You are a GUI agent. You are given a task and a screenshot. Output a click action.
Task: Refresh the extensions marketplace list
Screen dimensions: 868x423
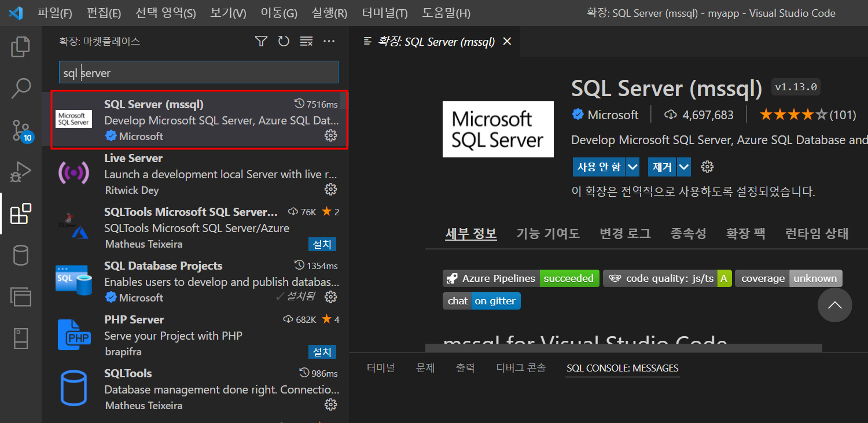point(284,41)
